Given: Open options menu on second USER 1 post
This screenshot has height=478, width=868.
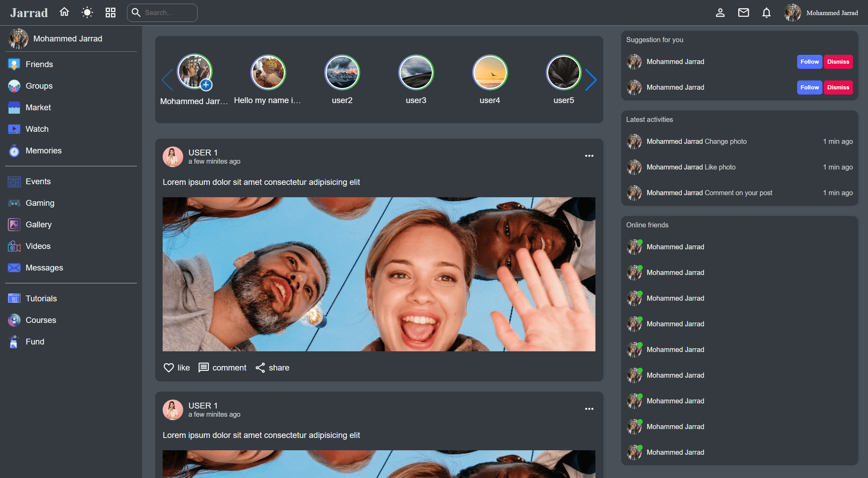Looking at the screenshot, I should click(589, 409).
